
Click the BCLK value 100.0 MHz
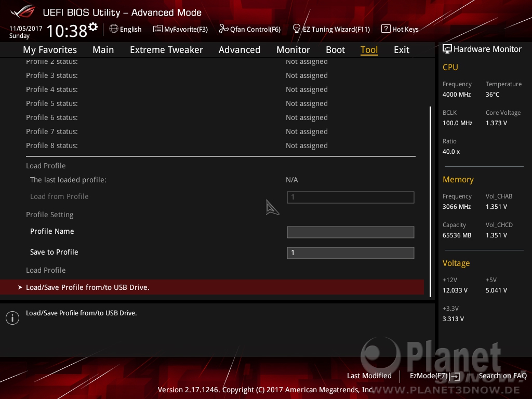pos(457,123)
